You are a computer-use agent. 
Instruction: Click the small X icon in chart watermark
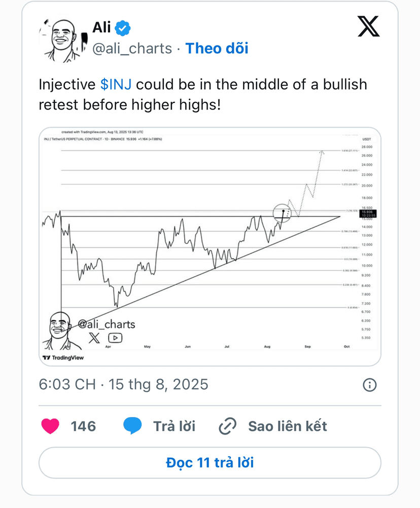point(94,338)
